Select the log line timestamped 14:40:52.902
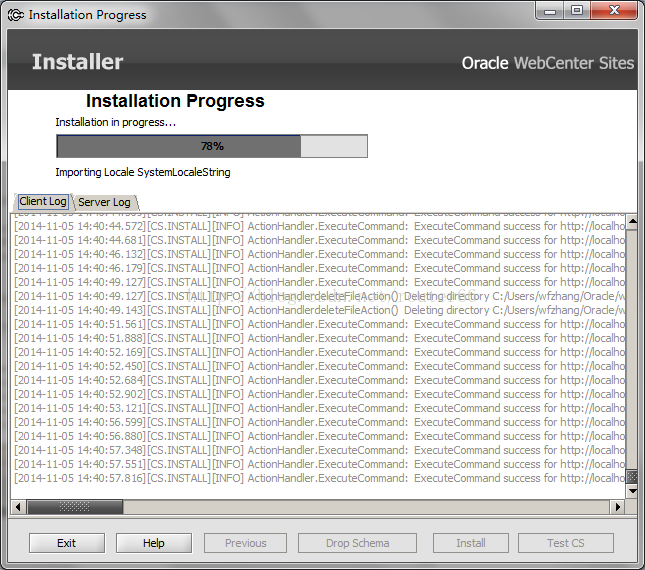This screenshot has height=570, width=645. tap(319, 394)
